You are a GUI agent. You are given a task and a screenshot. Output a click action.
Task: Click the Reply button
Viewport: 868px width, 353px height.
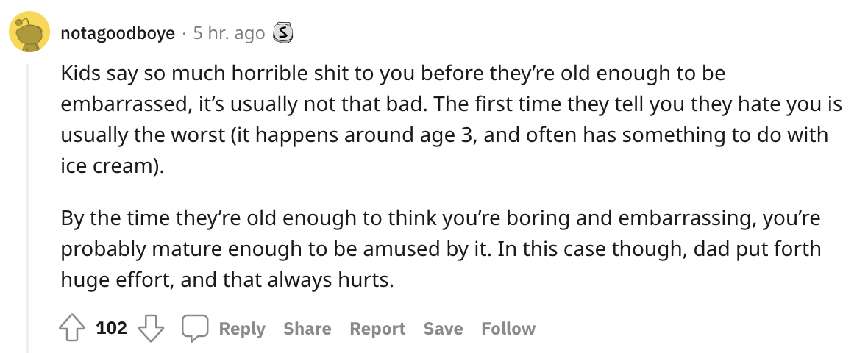coord(242,329)
